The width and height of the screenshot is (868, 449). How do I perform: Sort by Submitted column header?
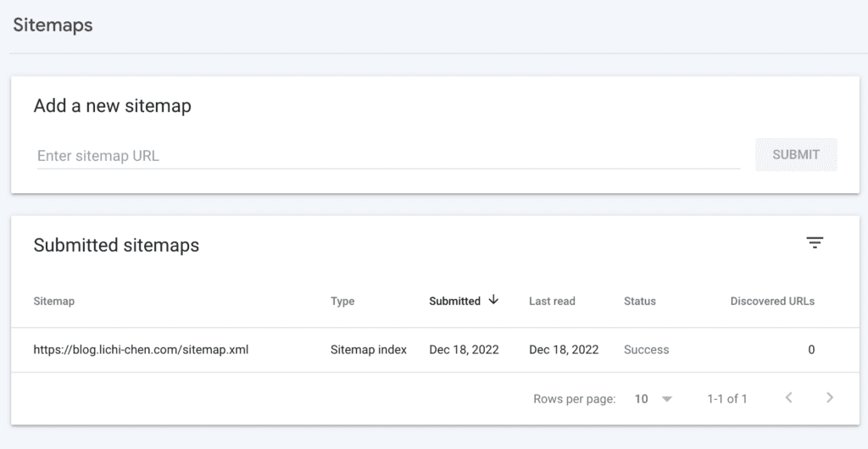point(454,302)
